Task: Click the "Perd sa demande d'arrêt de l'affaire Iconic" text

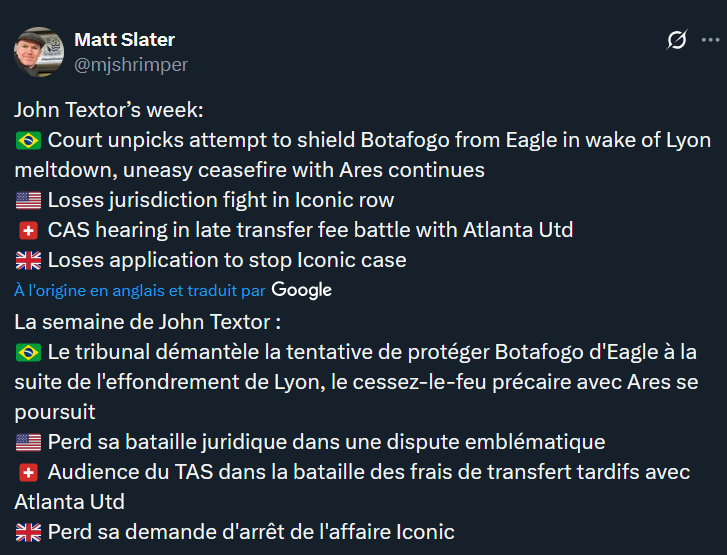Action: (251, 532)
